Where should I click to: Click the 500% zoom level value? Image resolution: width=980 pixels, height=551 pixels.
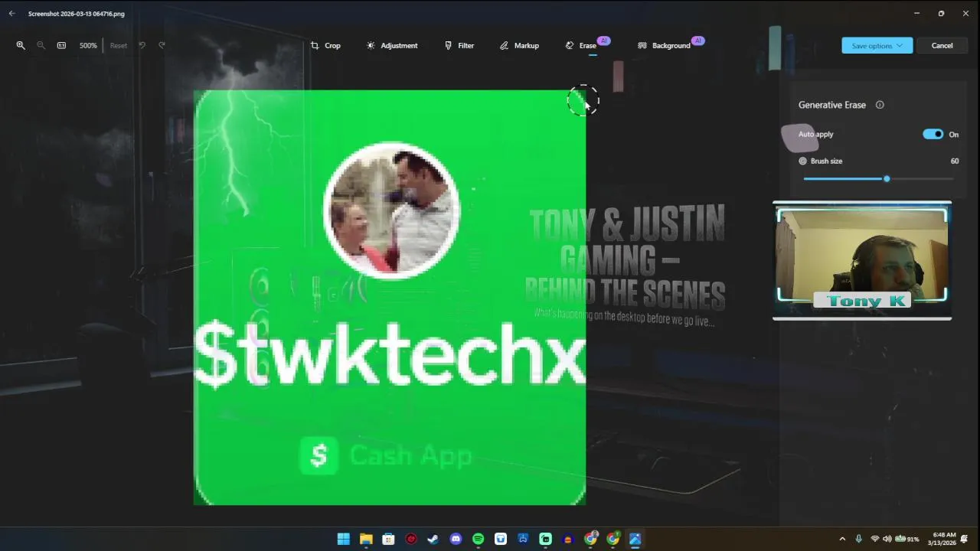88,45
